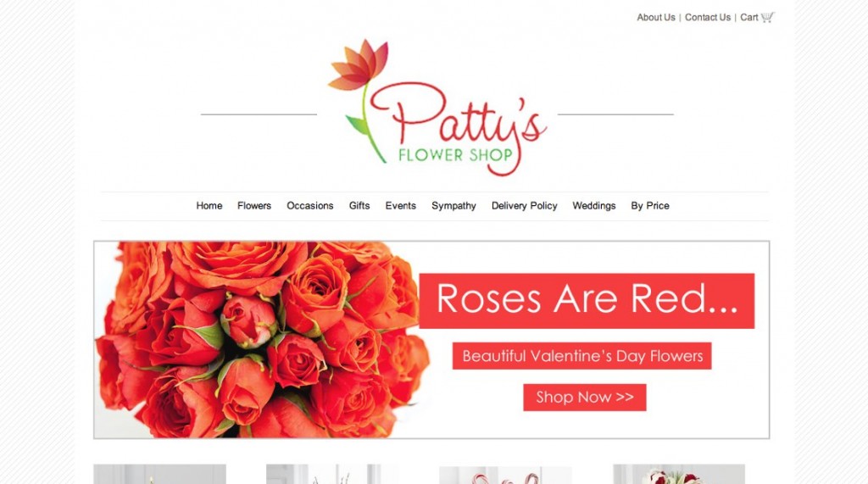The image size is (868, 484).
Task: Open the Weddings section
Action: click(x=594, y=206)
